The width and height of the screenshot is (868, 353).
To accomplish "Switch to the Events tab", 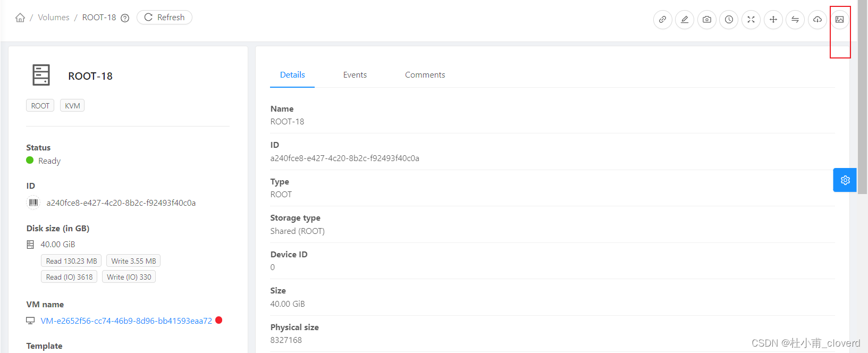I will (x=355, y=75).
